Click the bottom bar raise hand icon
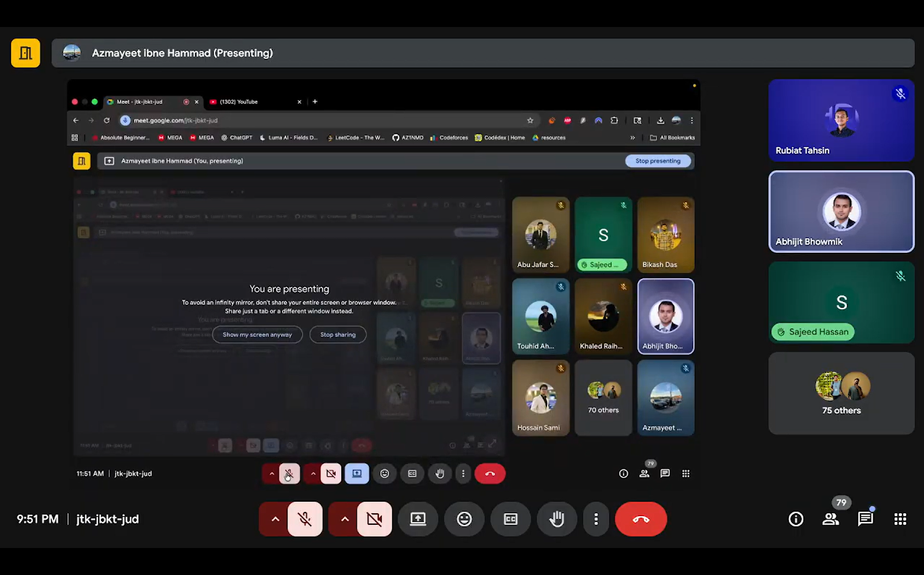Screen dimensions: 924x575 pos(557,519)
